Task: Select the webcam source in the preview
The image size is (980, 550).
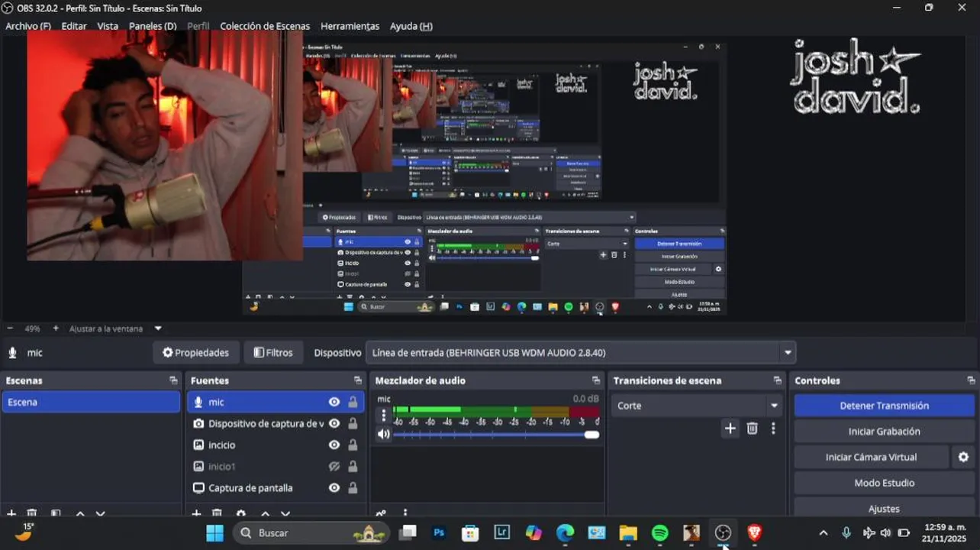Action: tap(165, 147)
